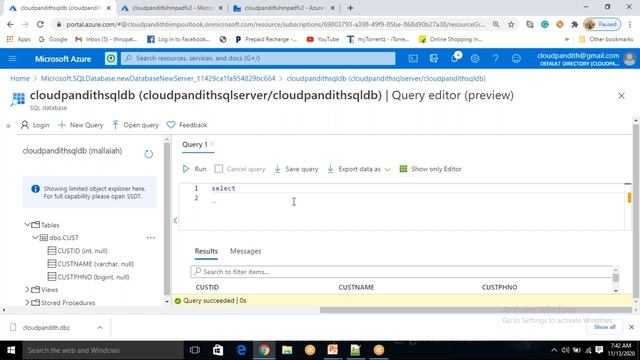Select the CUSTNAME (varchar, null) column

point(91,264)
